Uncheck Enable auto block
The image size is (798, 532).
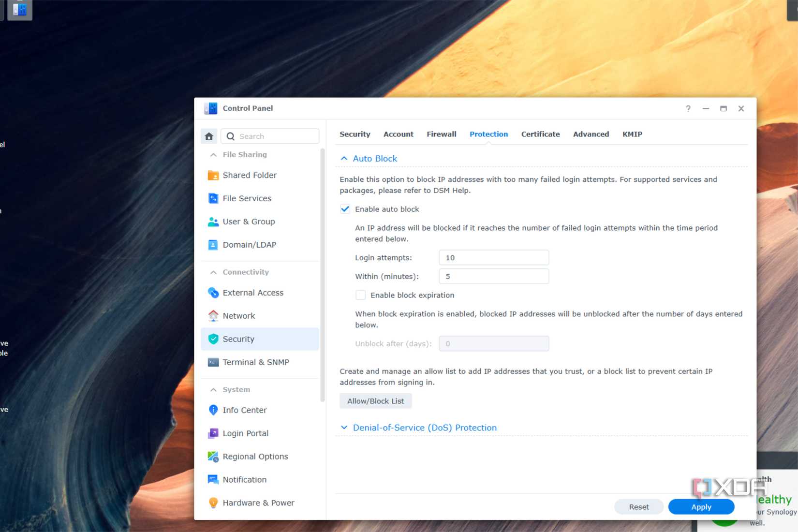(x=345, y=209)
